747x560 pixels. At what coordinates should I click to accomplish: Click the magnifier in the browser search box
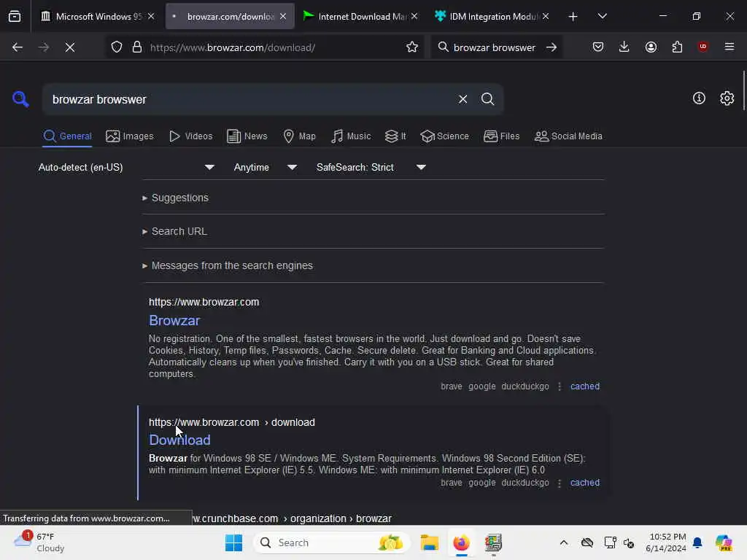tap(443, 47)
